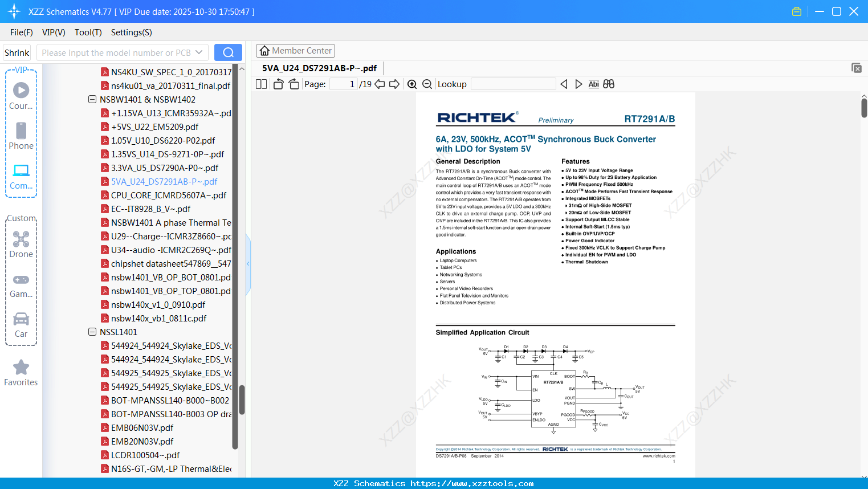The image size is (868, 489).
Task: Click the XZZ Schematics app logo
Action: coord(14,11)
